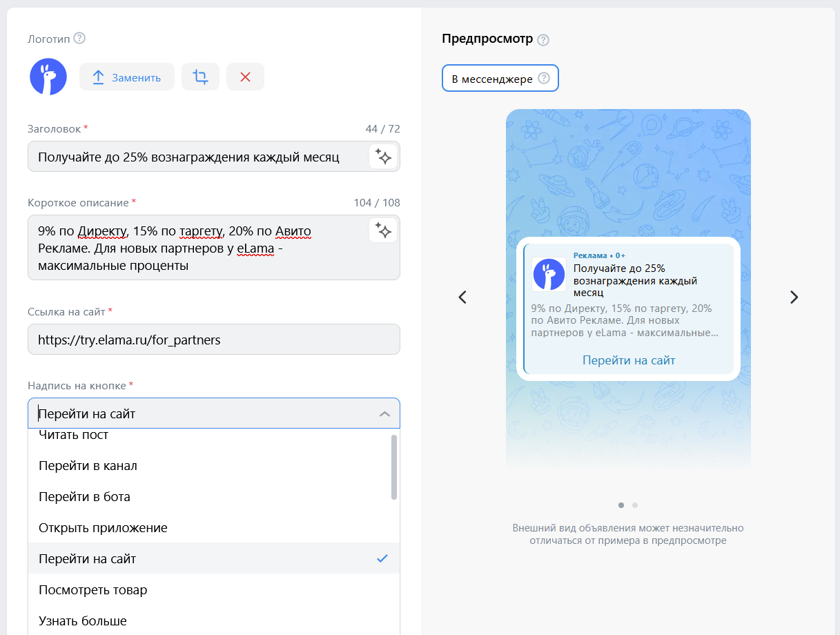Click the ad headline text in preview
The image size is (840, 635).
click(636, 280)
